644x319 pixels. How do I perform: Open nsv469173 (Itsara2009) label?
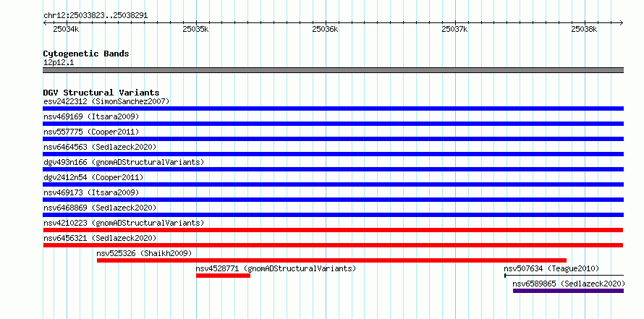91,192
